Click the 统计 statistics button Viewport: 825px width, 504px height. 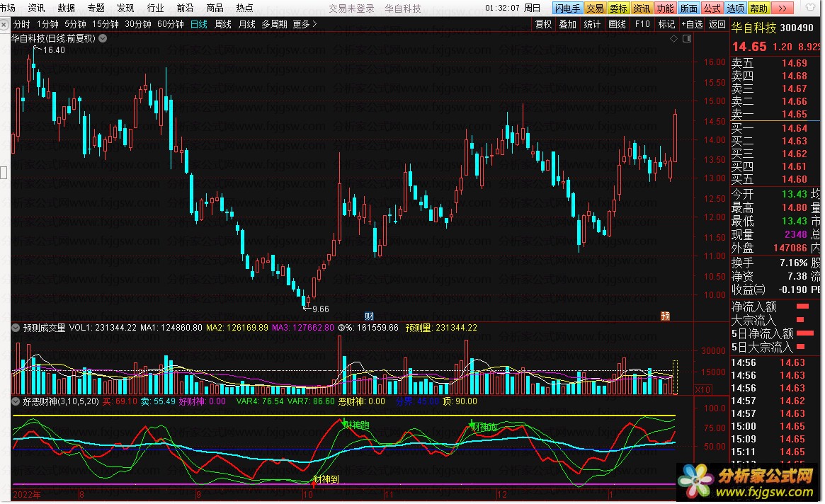pos(592,24)
